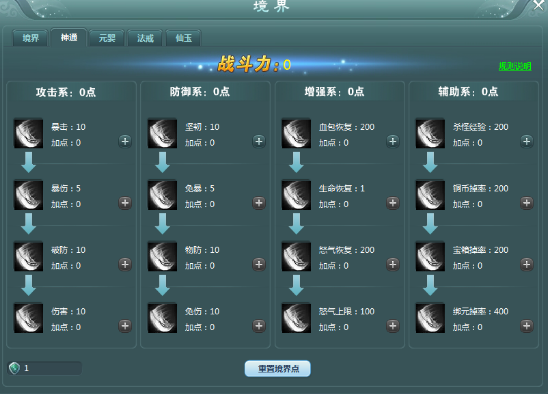Click the 辅助系: 0点 column header
This screenshot has height=394, width=548.
click(468, 92)
